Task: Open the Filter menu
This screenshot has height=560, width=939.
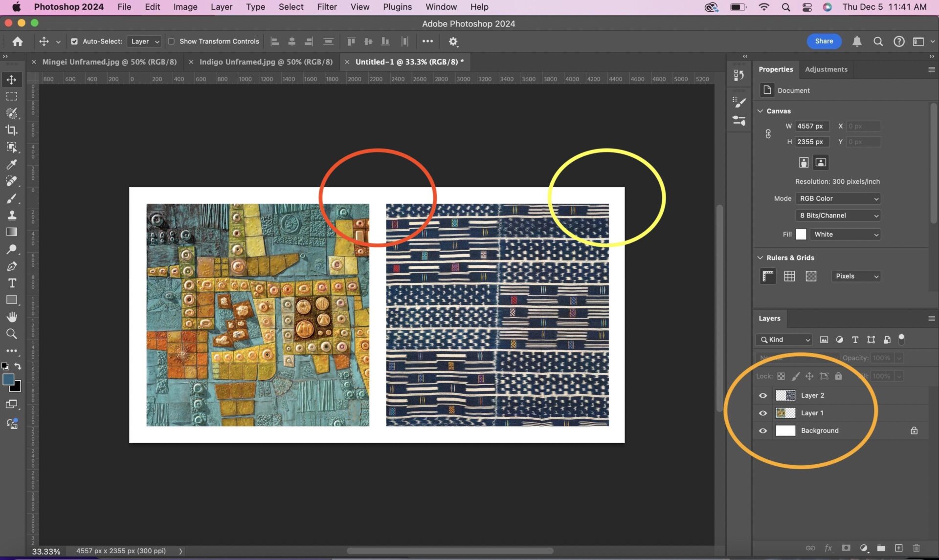Action: 327,7
